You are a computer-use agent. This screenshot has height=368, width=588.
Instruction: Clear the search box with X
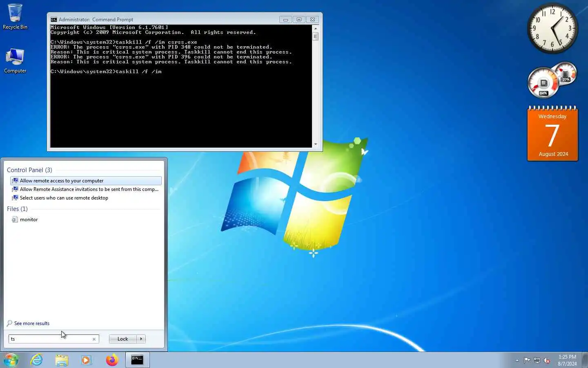tap(94, 339)
